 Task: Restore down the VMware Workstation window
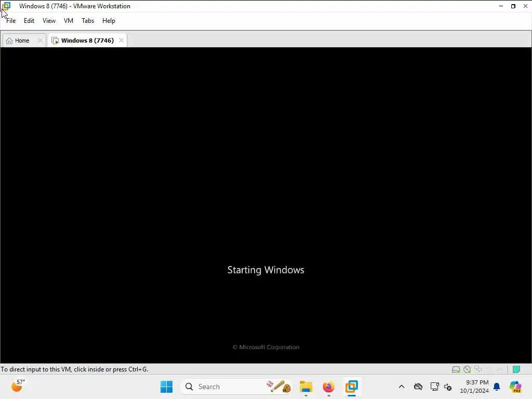coord(513,6)
